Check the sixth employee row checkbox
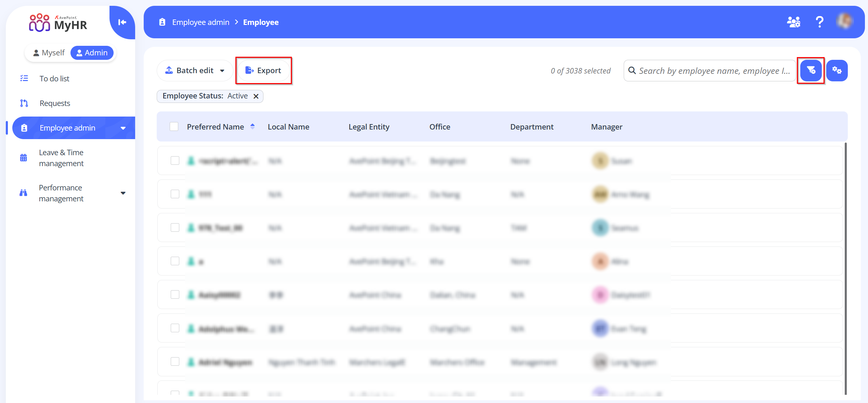This screenshot has width=868, height=403. tap(175, 328)
